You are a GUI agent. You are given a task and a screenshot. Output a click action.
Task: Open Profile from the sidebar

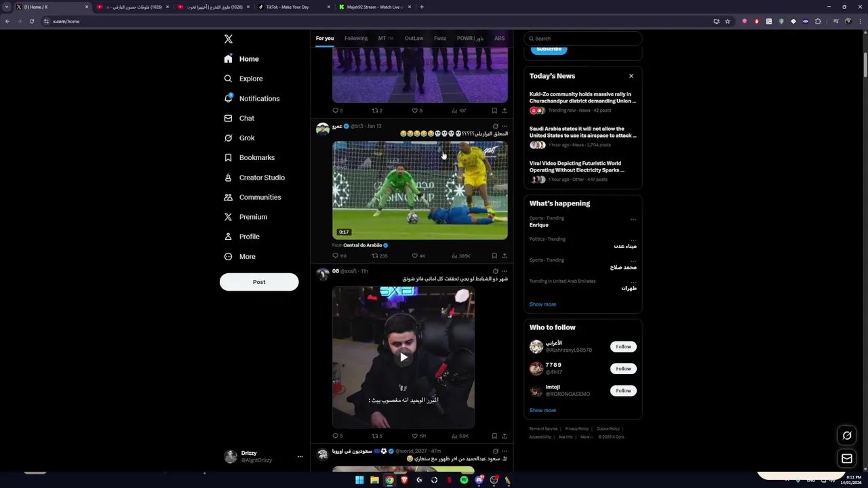point(242,237)
